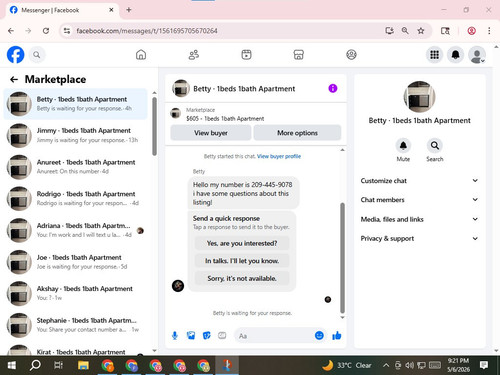Click the View buyer button
This screenshot has width=500, height=375.
tap(211, 133)
